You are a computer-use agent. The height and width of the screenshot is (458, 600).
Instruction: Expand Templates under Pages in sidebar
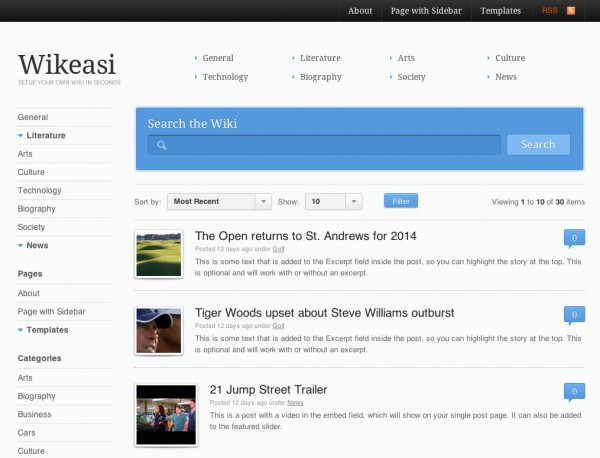pyautogui.click(x=21, y=330)
